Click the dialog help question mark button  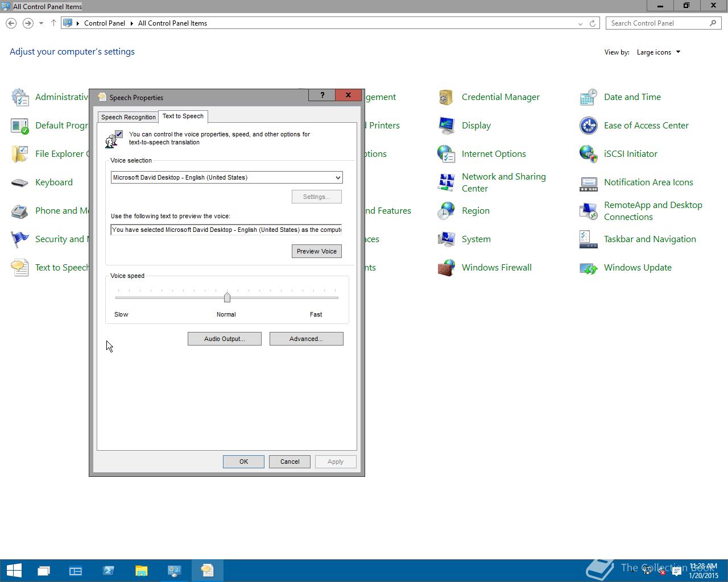(322, 95)
